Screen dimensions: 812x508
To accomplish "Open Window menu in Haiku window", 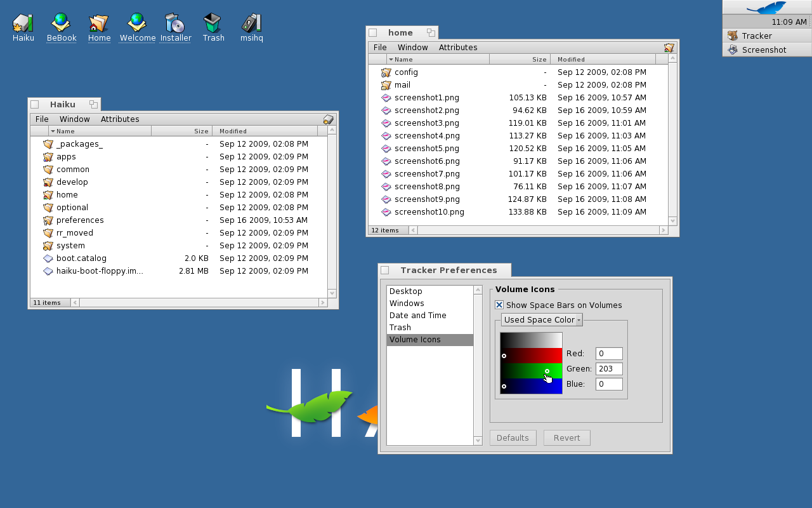I will coord(75,119).
